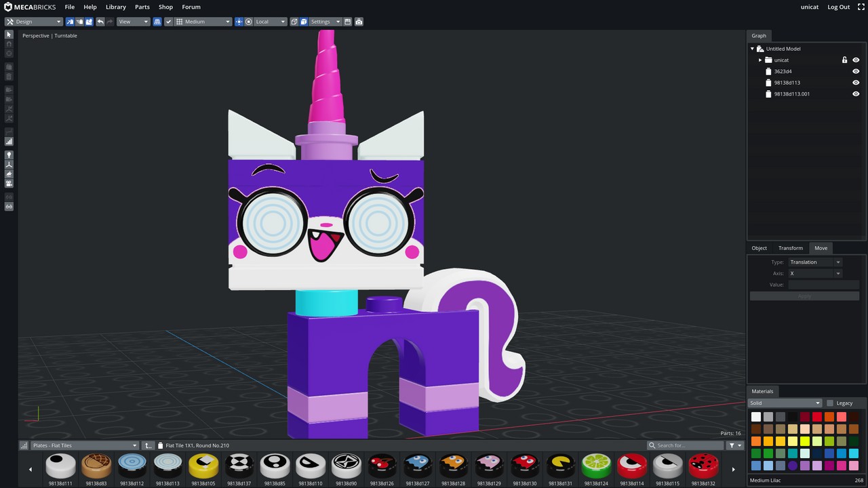Toggle visibility of 98138d113 part
Screen dimensions: 868x488
click(856, 83)
